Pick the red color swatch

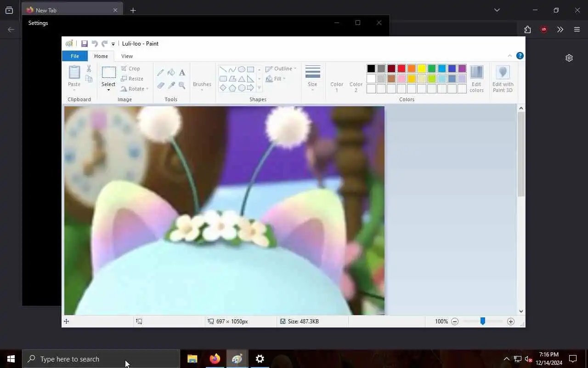[401, 69]
